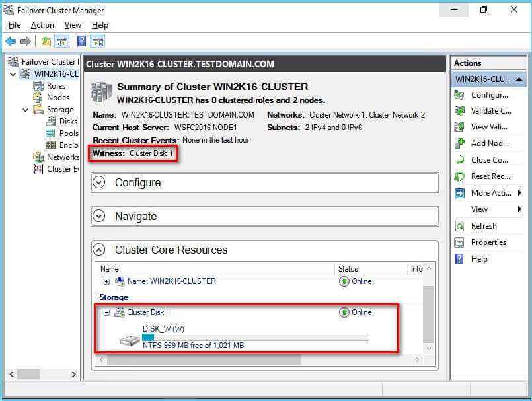Click the Core Resources vertical scrollbar thumb

tap(428, 314)
